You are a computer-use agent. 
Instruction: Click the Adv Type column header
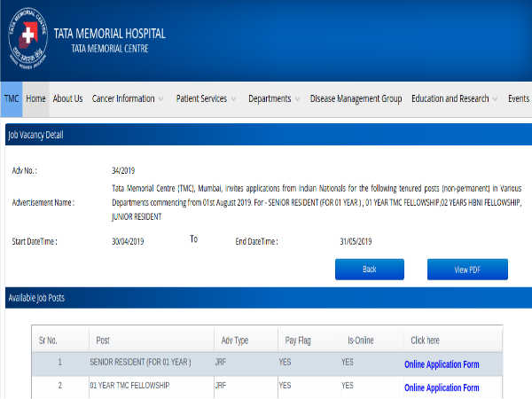[234, 340]
